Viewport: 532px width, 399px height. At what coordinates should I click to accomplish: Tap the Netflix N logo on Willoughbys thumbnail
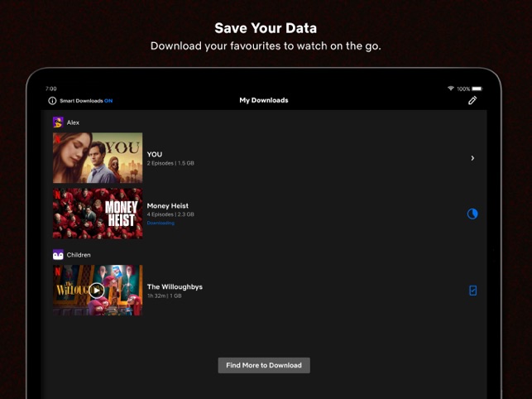(x=58, y=272)
